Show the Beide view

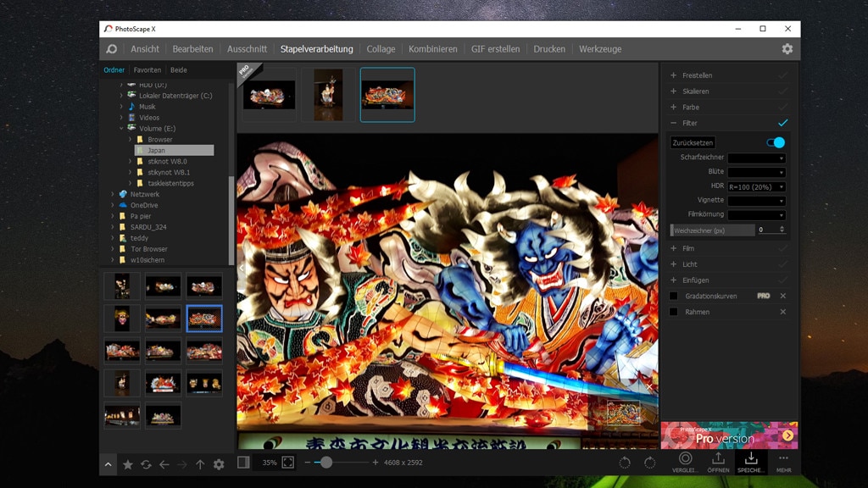[178, 70]
